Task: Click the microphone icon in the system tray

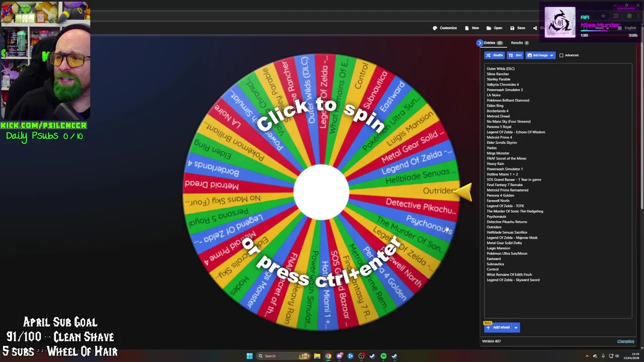Action: [x=603, y=356]
